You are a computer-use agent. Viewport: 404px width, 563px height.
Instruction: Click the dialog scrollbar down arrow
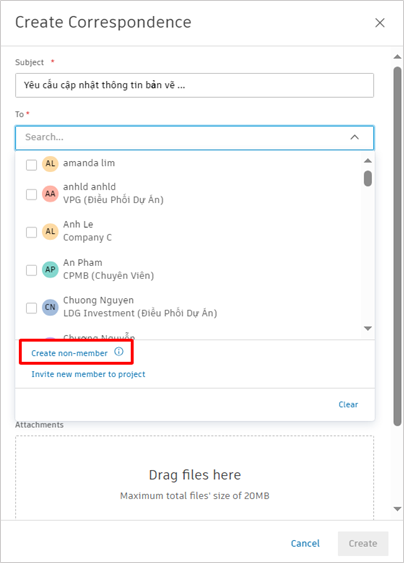click(x=397, y=509)
